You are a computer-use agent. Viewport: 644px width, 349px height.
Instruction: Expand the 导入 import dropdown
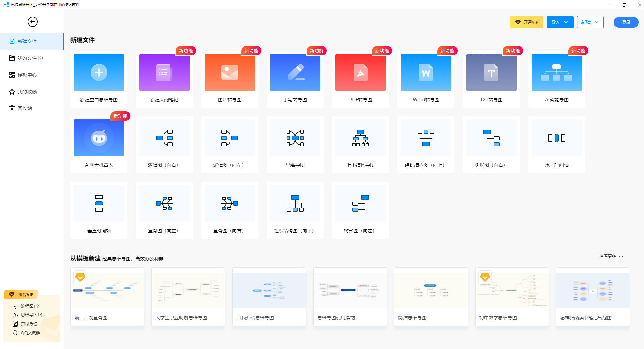pyautogui.click(x=560, y=22)
